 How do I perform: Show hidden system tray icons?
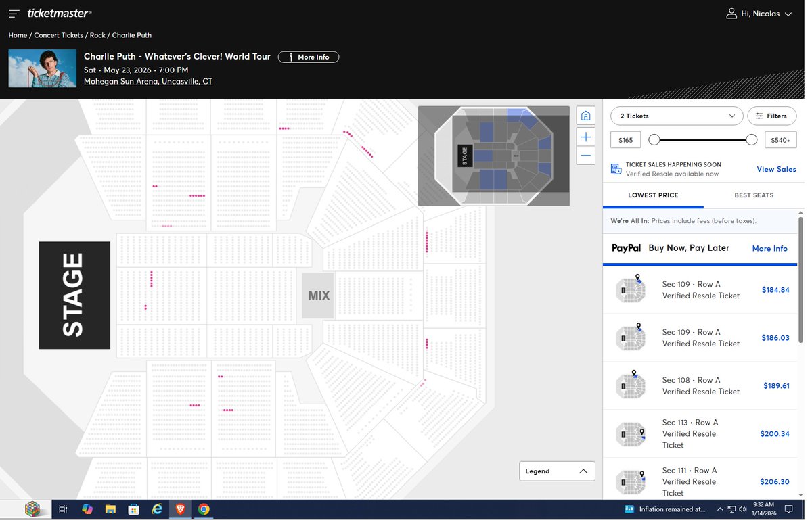[x=720, y=509]
